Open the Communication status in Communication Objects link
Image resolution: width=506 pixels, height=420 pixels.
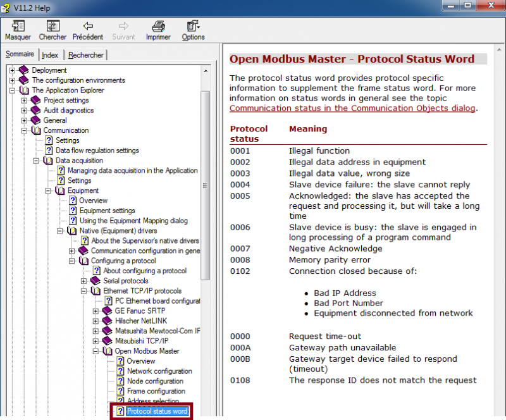tap(352, 108)
